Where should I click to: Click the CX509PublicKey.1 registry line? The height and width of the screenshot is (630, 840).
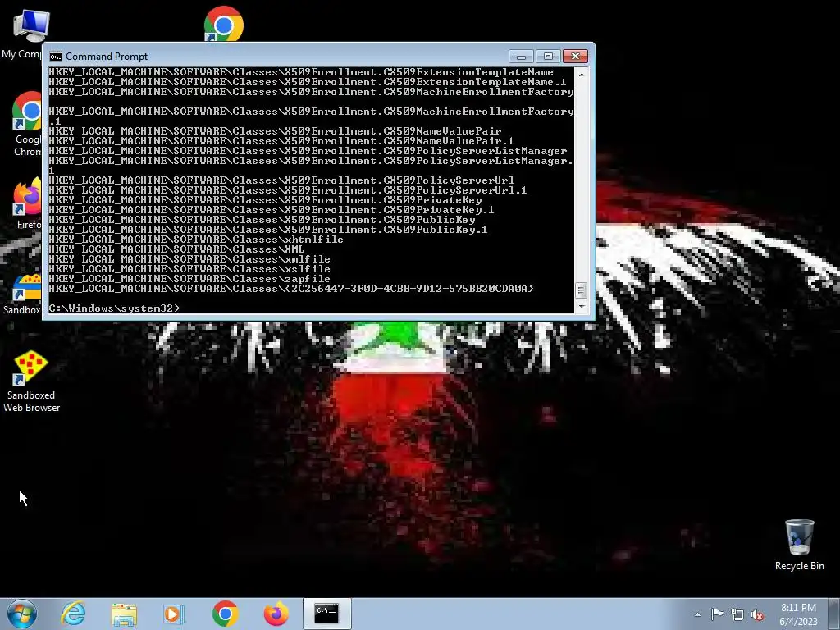[268, 230]
